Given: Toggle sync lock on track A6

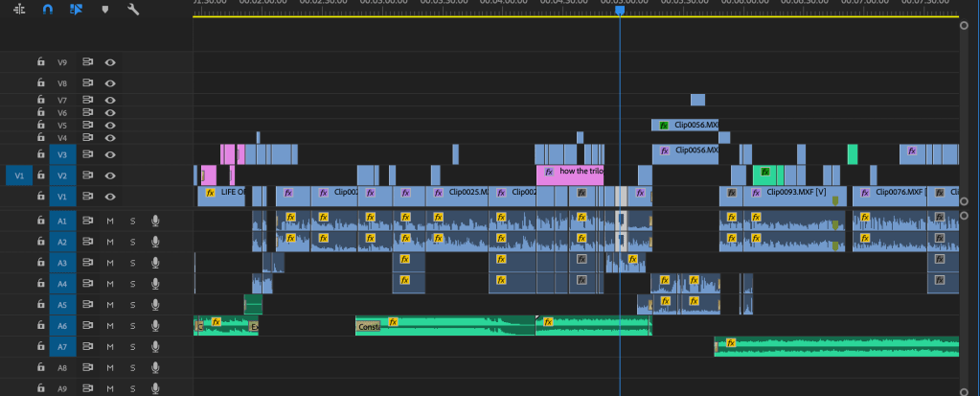Looking at the screenshot, I should (87, 326).
